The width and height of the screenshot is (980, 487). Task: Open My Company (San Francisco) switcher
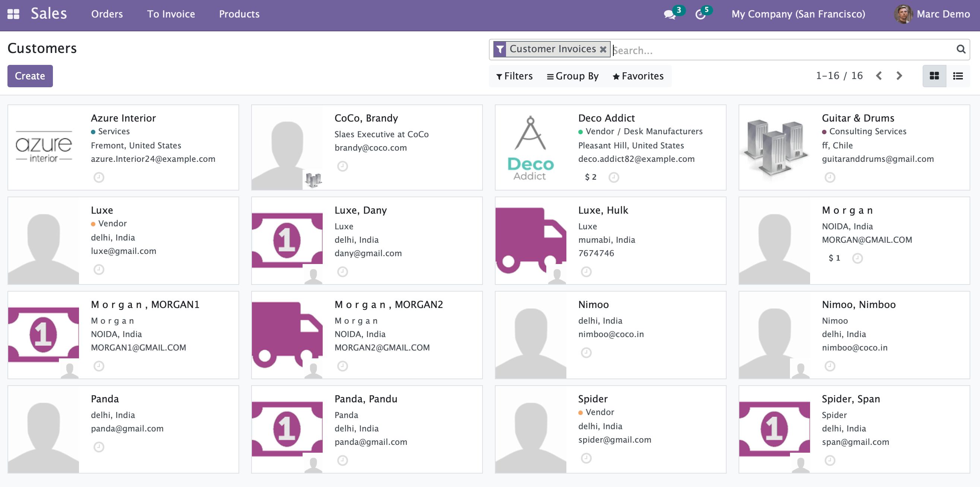click(x=798, y=14)
